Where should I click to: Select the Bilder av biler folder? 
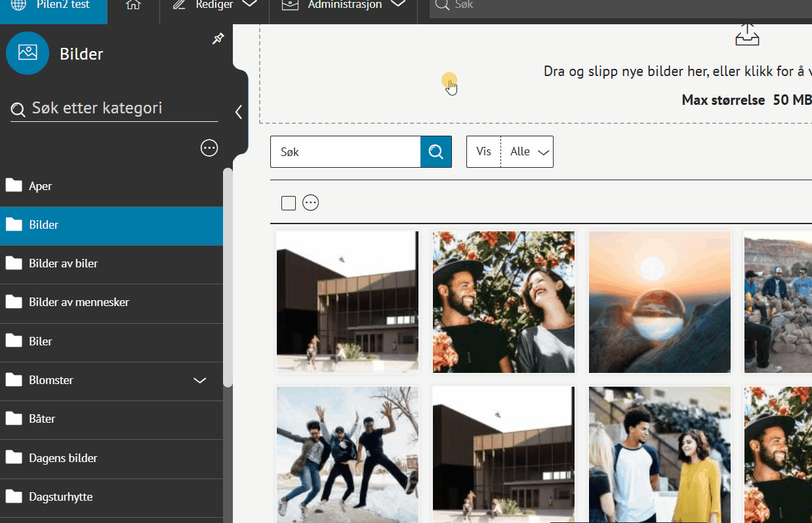(64, 263)
